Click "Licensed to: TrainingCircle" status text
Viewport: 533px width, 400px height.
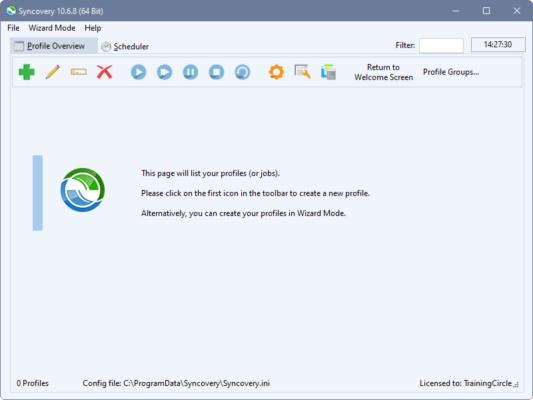465,383
